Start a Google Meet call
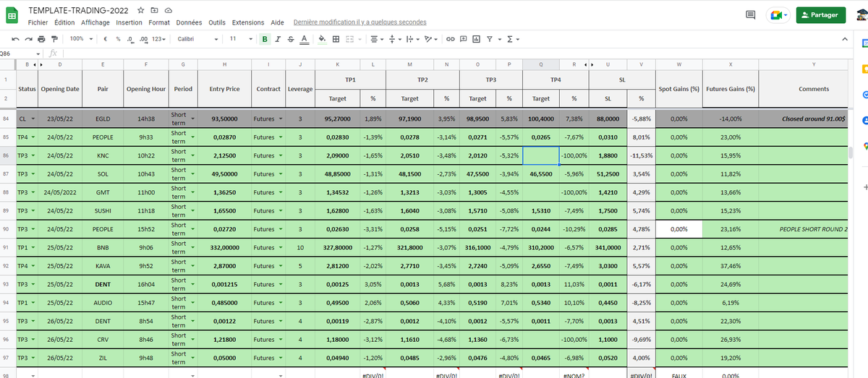The width and height of the screenshot is (868, 378). click(778, 14)
